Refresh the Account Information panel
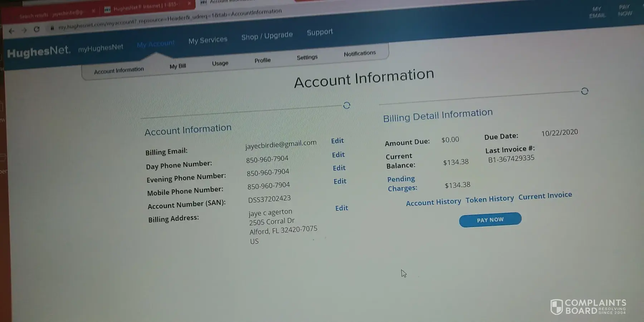This screenshot has width=644, height=322. click(346, 106)
